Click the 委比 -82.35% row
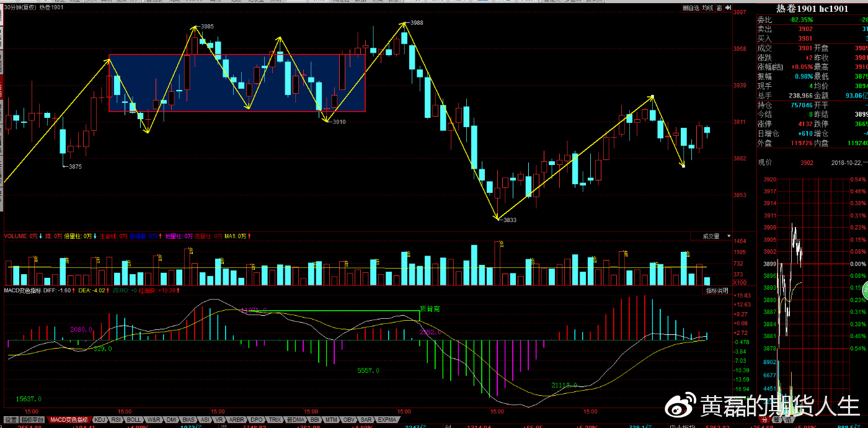Viewport: 868px width, 428px height. [812, 20]
